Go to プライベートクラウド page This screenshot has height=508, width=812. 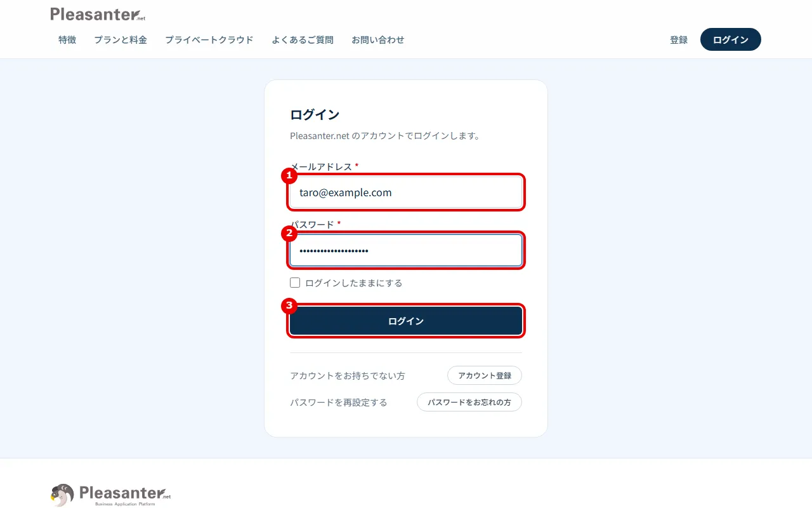pos(209,40)
